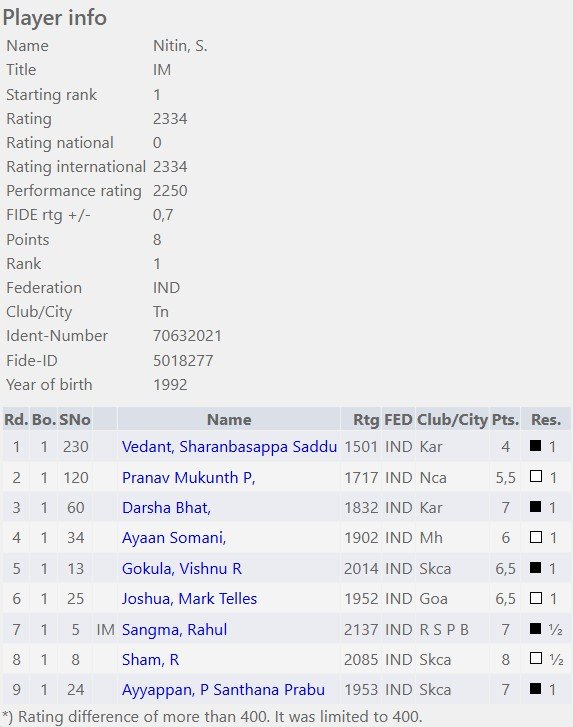Click black piece icon in round 9 result
The image size is (573, 727).
[x=535, y=689]
